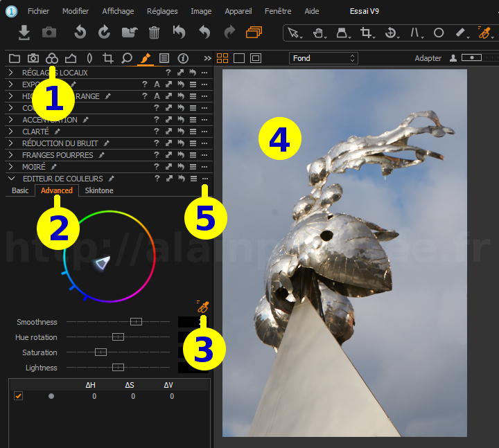The image size is (499, 448).
Task: Open the Library folder tool tab
Action: coord(15,58)
